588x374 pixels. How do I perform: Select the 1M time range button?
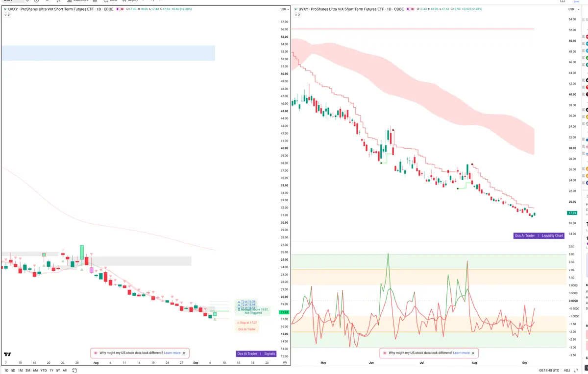[x=20, y=371]
